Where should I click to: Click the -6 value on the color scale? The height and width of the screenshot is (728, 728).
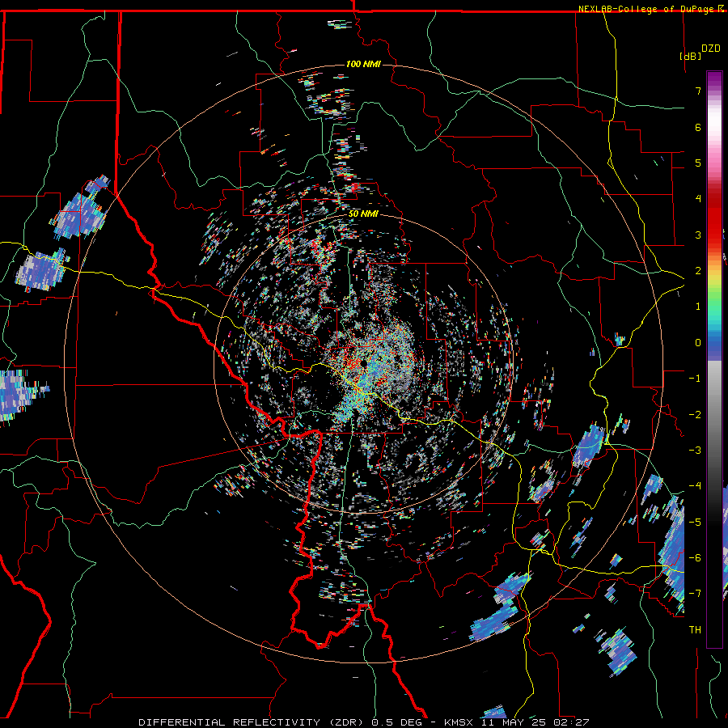click(695, 558)
